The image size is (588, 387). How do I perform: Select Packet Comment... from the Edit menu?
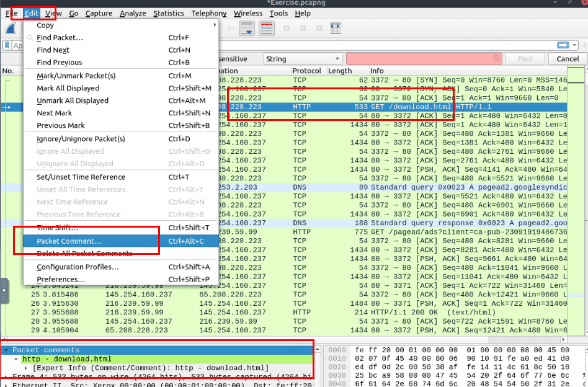(x=69, y=241)
